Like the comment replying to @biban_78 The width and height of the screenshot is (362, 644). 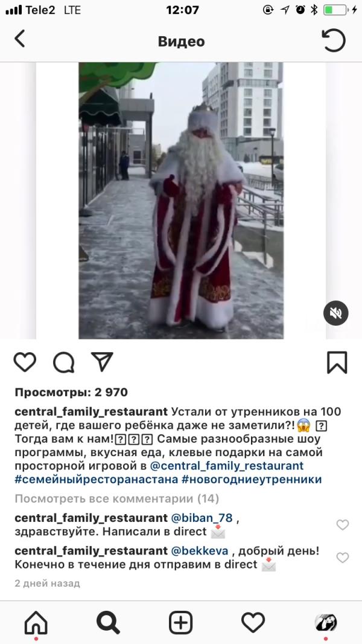click(342, 524)
